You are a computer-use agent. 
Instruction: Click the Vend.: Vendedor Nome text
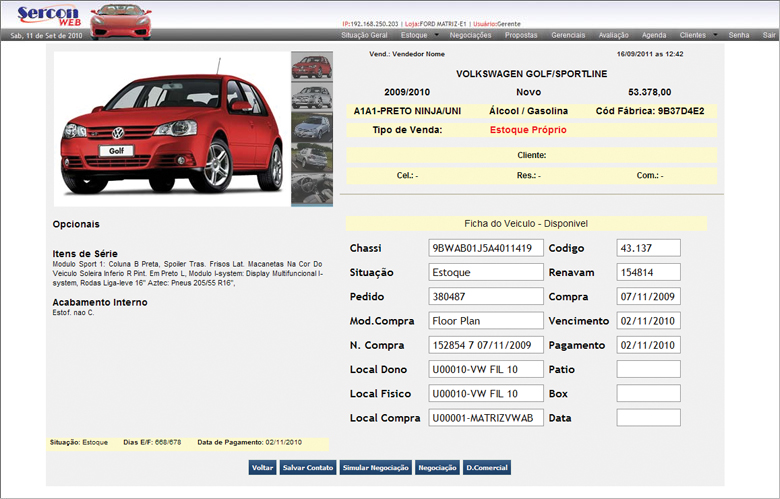(x=407, y=54)
